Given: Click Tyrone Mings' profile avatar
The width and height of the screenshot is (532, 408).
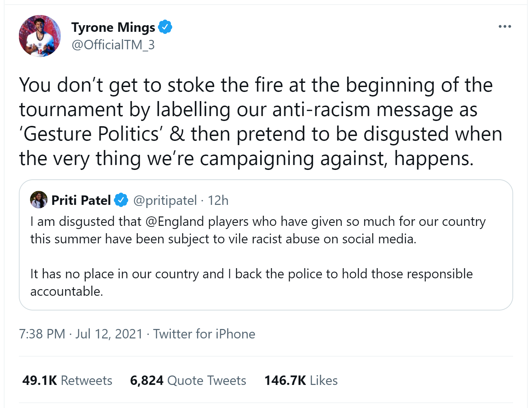Looking at the screenshot, I should tap(39, 36).
